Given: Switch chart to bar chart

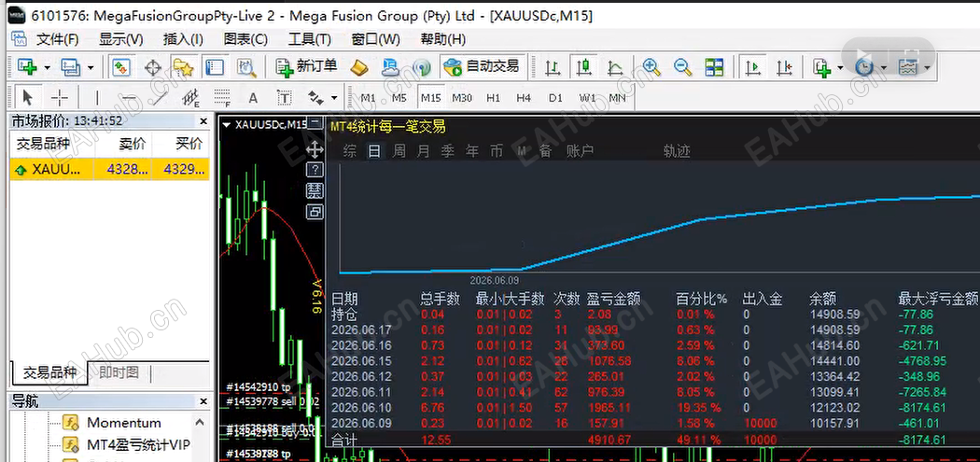Looking at the screenshot, I should coord(552,67).
